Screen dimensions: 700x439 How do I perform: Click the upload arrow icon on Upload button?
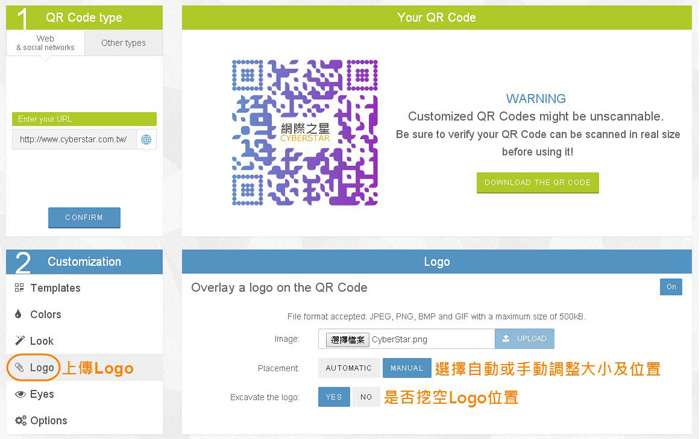506,339
